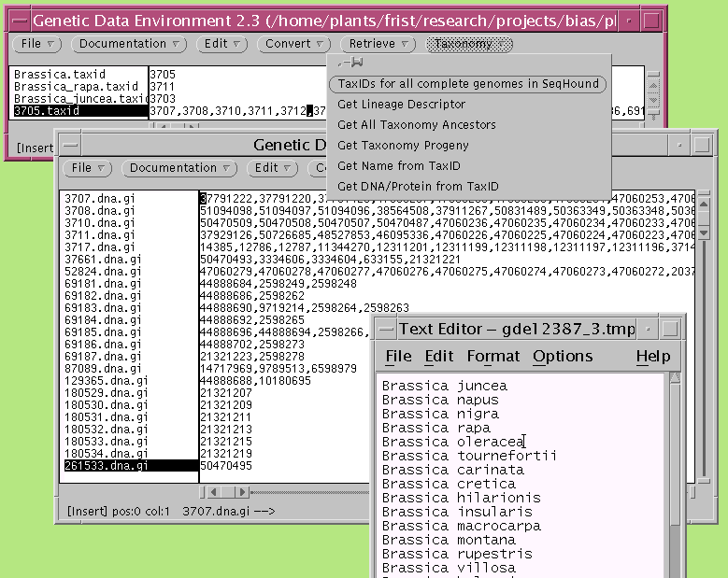
Task: Open File dropdown in front GDE window
Action: 88,168
